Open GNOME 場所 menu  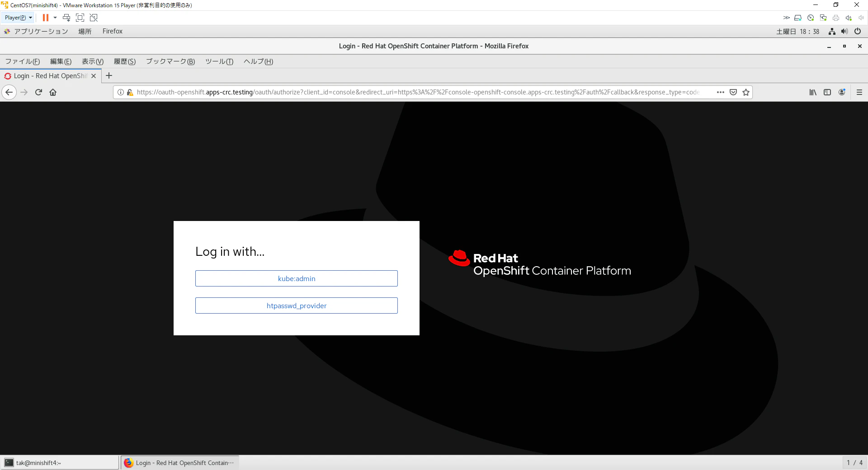tap(85, 31)
